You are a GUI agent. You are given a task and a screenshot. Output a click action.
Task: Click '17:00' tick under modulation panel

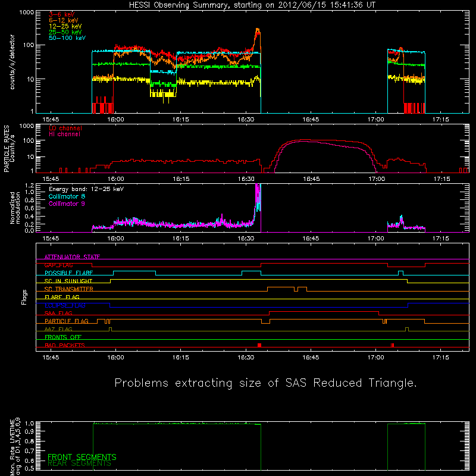[x=376, y=239]
